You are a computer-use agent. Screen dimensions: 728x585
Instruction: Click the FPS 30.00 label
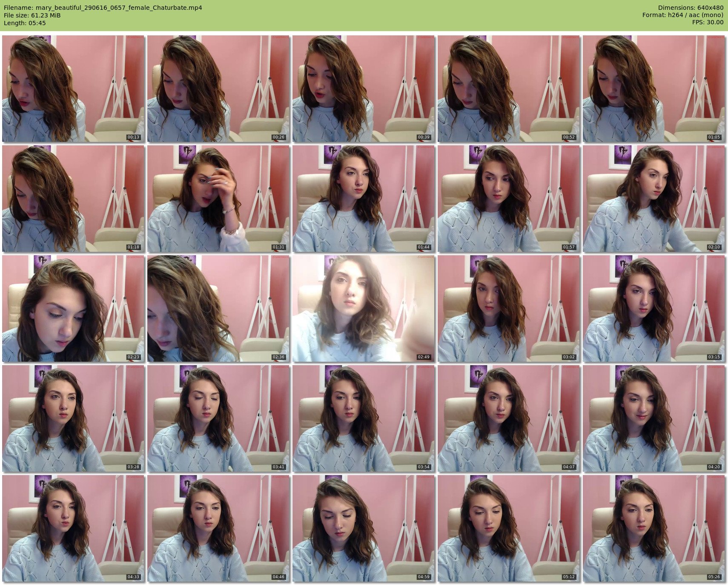pyautogui.click(x=708, y=22)
